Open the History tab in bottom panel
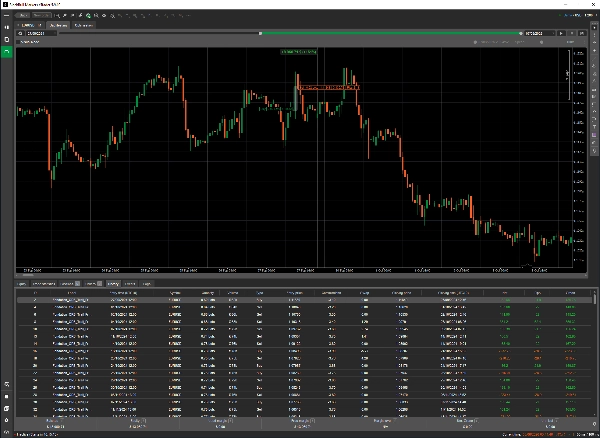The height and width of the screenshot is (438, 600). (x=112, y=284)
